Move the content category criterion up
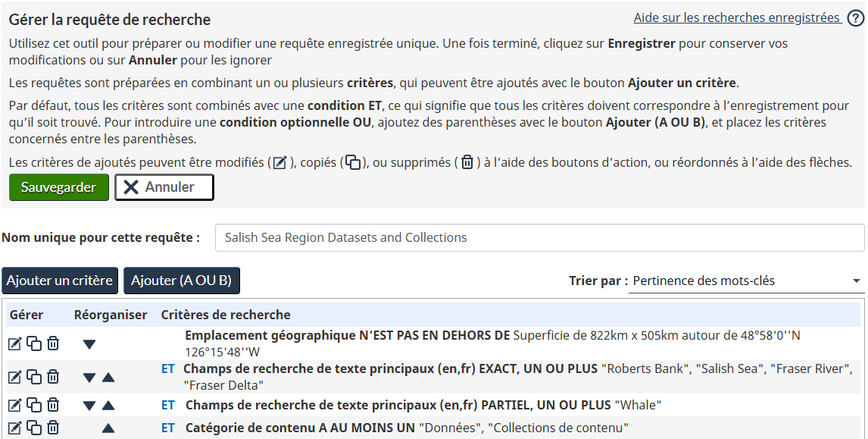This screenshot has width=868, height=439. pyautogui.click(x=106, y=429)
